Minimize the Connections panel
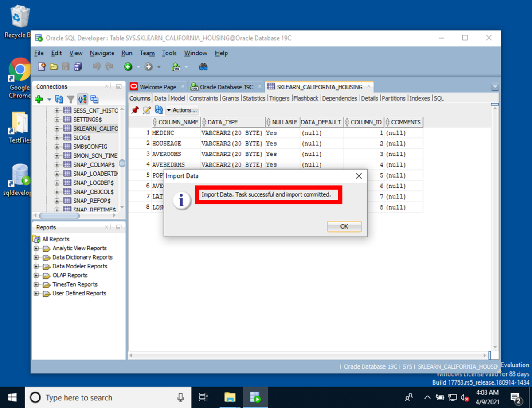Image resolution: width=532 pixels, height=408 pixels. pos(119,87)
